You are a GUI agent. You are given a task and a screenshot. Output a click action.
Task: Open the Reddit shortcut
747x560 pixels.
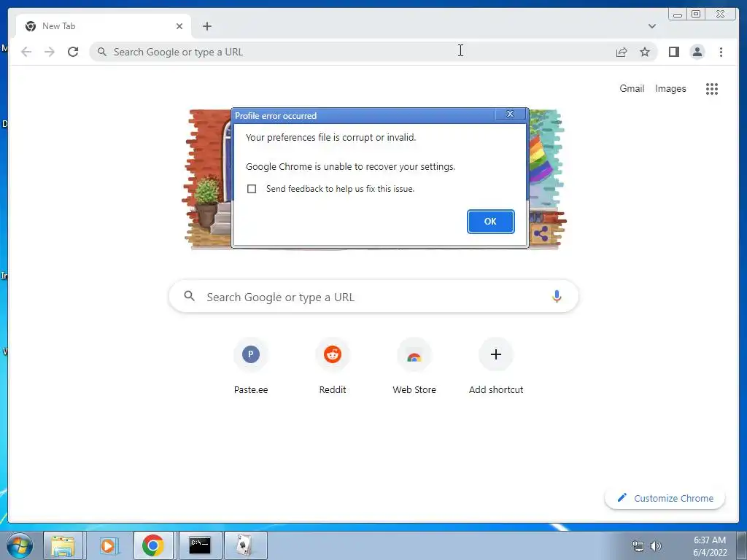click(333, 367)
